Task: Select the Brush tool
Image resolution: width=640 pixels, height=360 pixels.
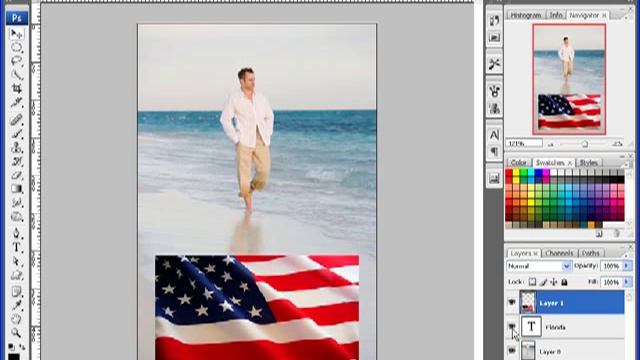Action: 16,134
